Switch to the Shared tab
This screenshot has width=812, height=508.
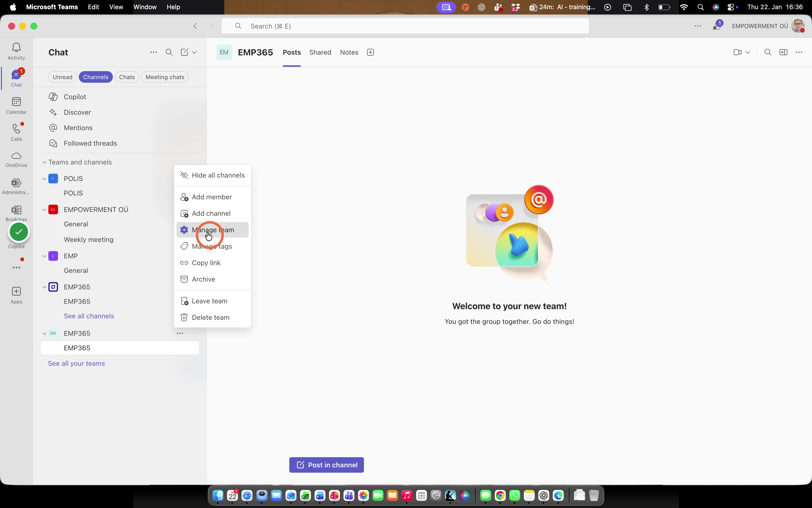(320, 52)
